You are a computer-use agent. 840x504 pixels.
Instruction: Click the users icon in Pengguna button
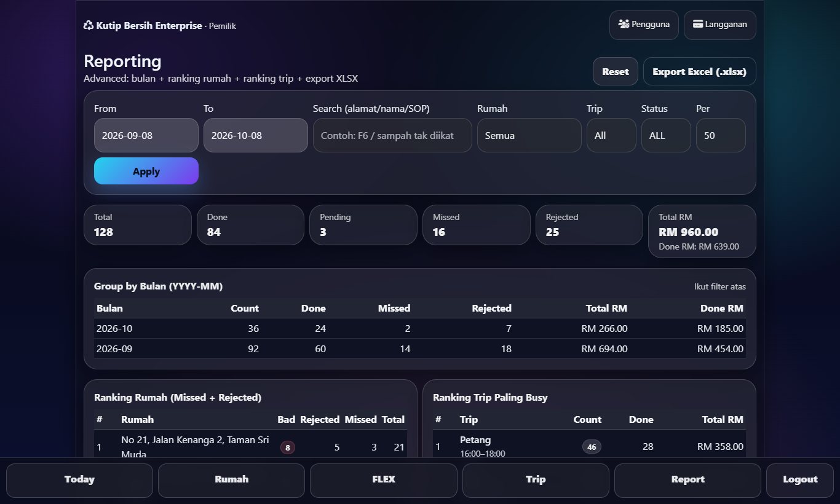624,25
